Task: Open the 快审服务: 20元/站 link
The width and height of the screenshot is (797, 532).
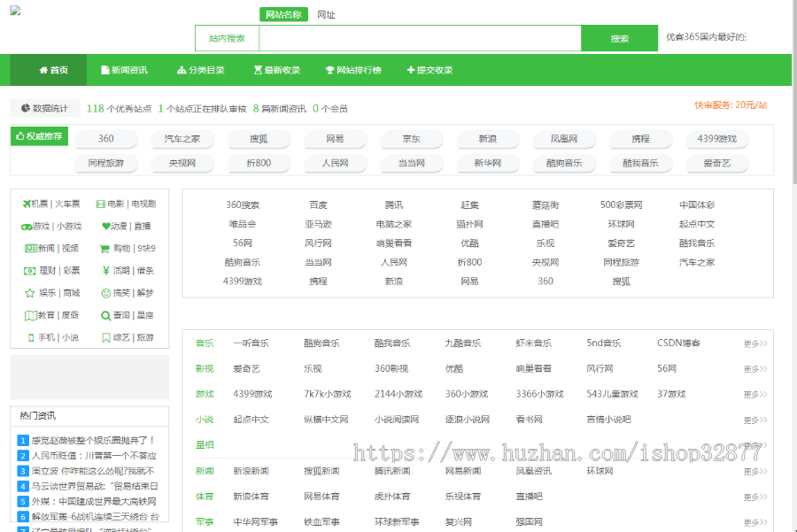Action: (731, 105)
